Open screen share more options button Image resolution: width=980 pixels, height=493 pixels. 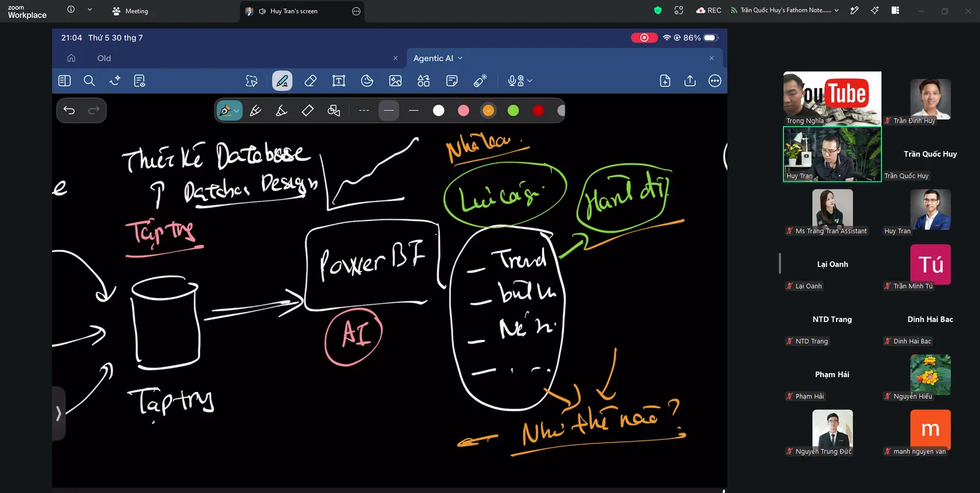(356, 11)
